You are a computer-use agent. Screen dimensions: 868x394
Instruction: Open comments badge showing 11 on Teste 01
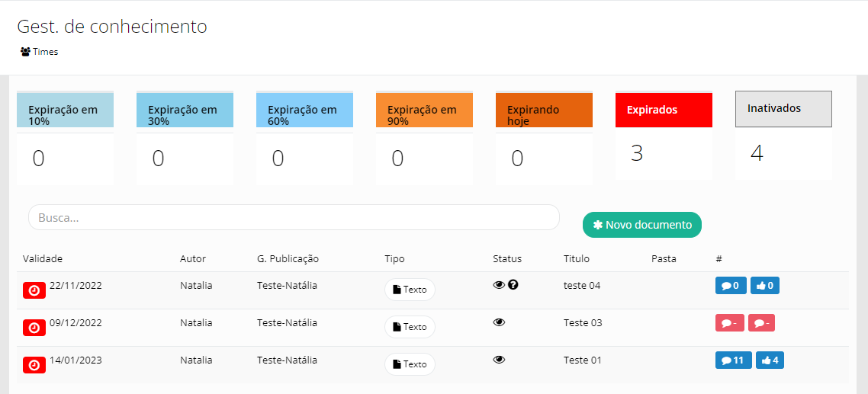click(733, 360)
